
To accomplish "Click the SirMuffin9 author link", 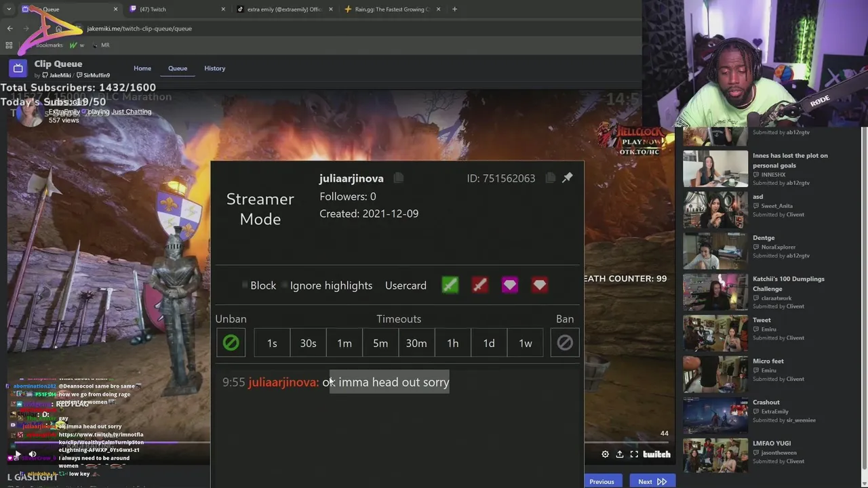I will 94,75.
